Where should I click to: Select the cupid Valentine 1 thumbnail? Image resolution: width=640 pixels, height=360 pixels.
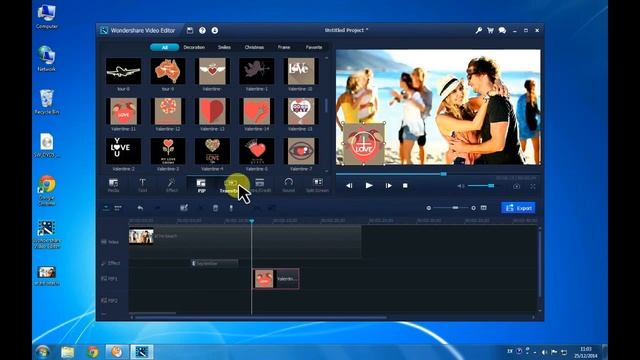(256, 71)
